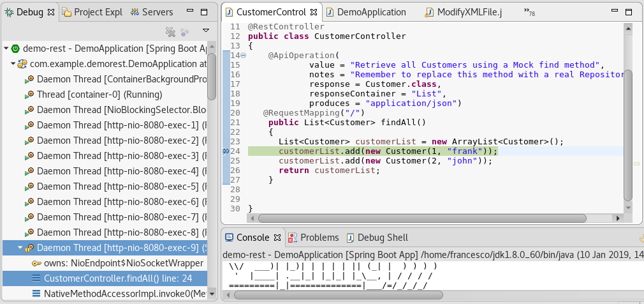The width and height of the screenshot is (644, 304).
Task: Click thread icon of http-nio-8080-exec-1
Action: tap(29, 125)
